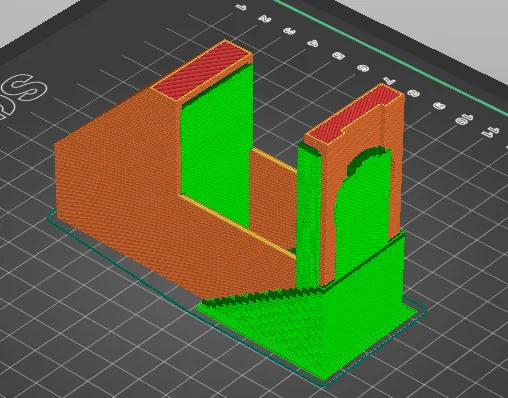Click the green support under the left tower overhang
508x398 pixels.
pos(216,147)
